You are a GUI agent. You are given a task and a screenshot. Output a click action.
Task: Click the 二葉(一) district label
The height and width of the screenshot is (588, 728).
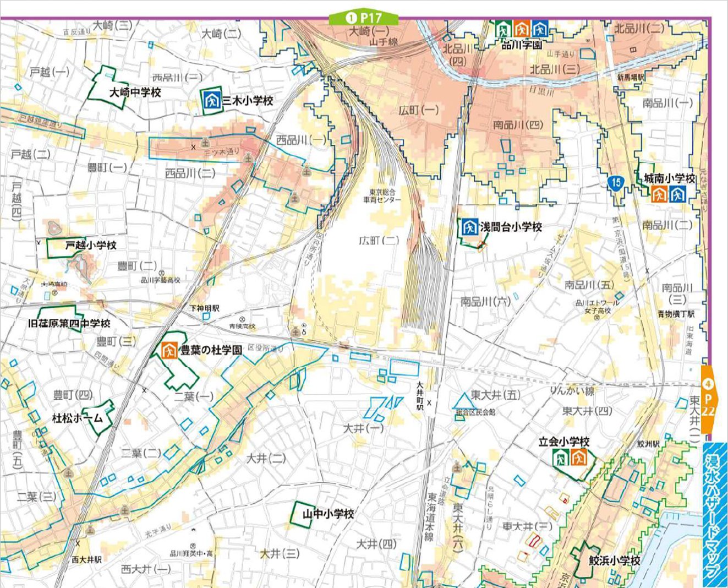194,396
